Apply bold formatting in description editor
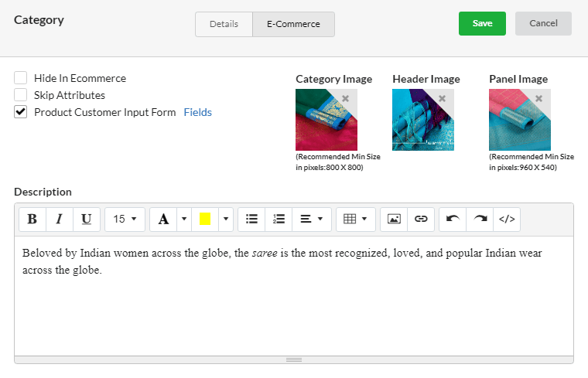 [32, 220]
